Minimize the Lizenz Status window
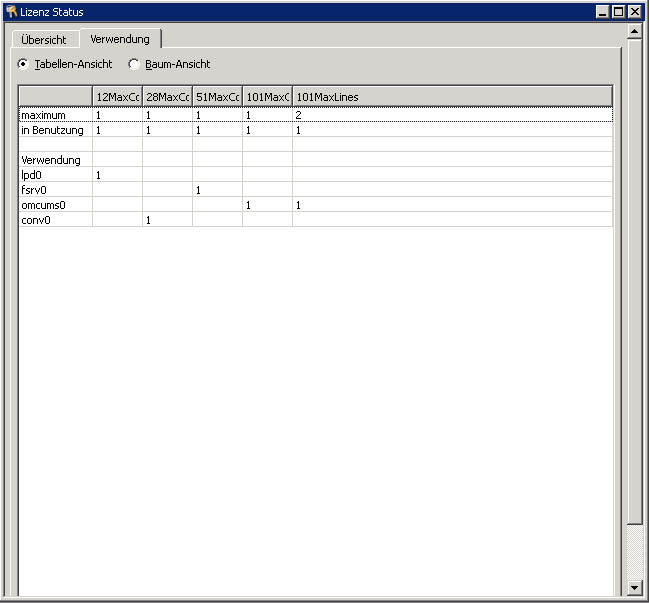The width and height of the screenshot is (649, 603). click(x=602, y=12)
